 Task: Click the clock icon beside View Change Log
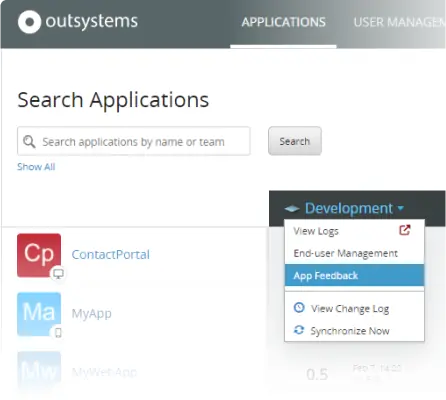299,307
